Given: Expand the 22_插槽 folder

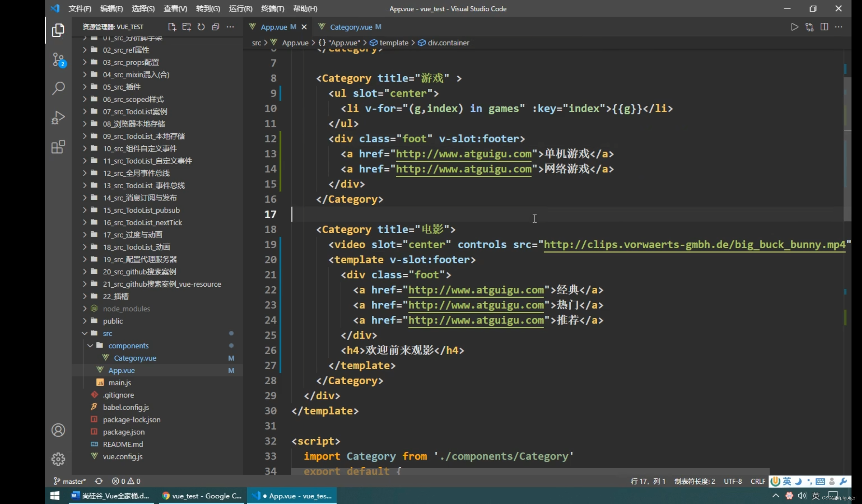Looking at the screenshot, I should click(x=158, y=296).
